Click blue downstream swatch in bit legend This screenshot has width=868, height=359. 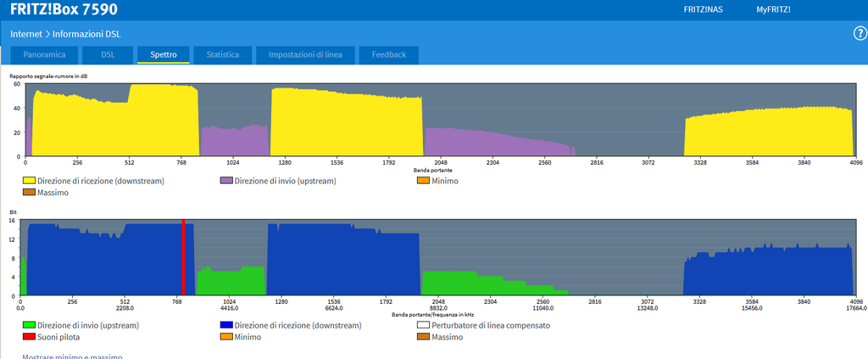pos(226,325)
